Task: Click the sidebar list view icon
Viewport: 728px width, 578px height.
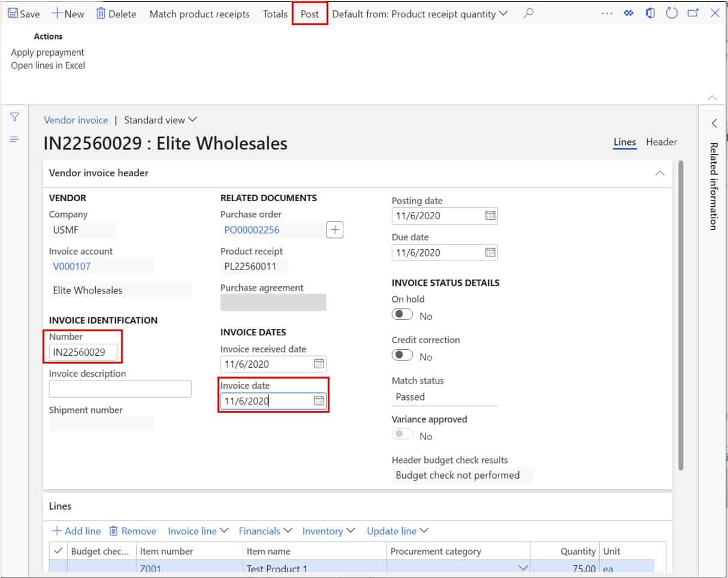Action: (x=14, y=139)
